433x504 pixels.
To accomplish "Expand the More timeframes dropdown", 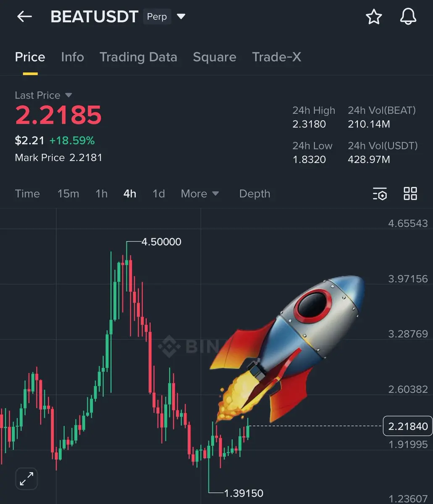I will pyautogui.click(x=200, y=194).
